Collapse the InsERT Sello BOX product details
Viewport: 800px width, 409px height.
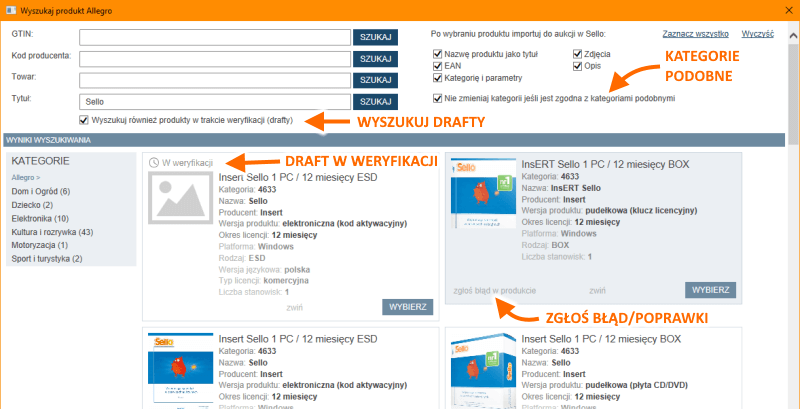coord(597,290)
